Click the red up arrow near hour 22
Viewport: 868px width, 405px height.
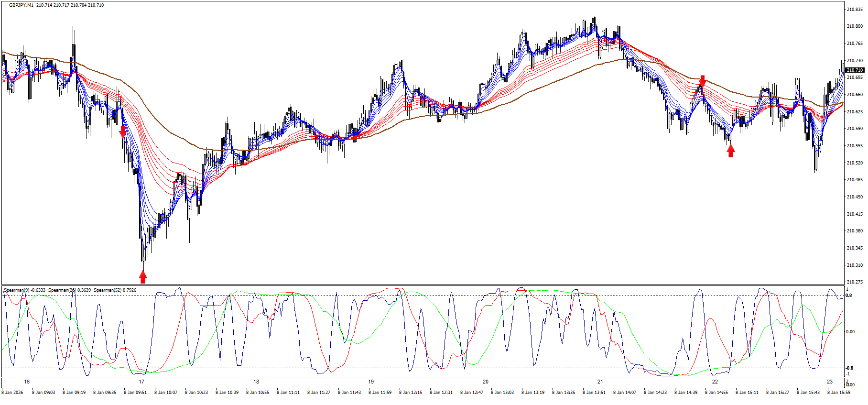point(730,151)
